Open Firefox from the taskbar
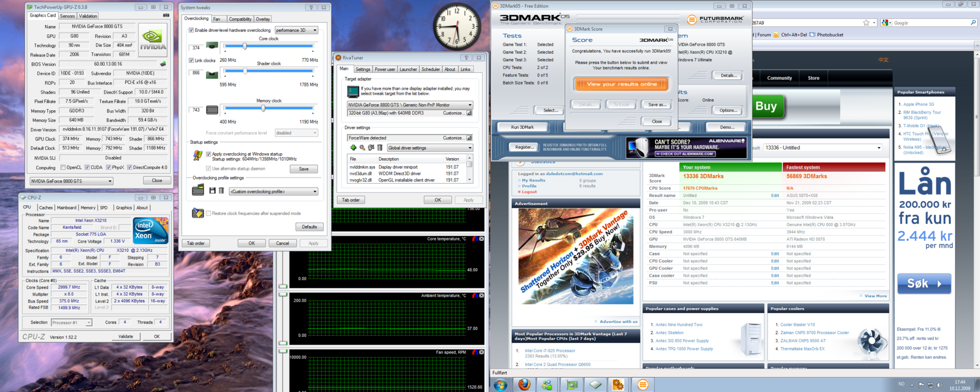This screenshot has width=980, height=392. tap(524, 385)
